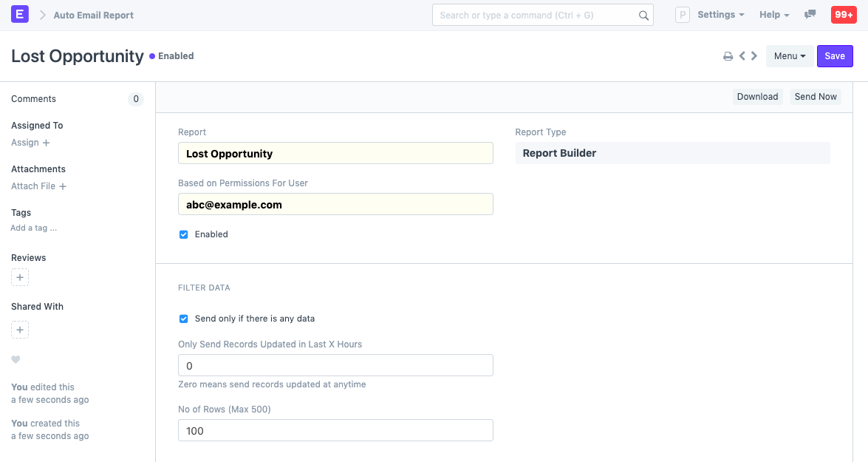Open the Menu dropdown
This screenshot has height=462, width=868.
point(789,55)
